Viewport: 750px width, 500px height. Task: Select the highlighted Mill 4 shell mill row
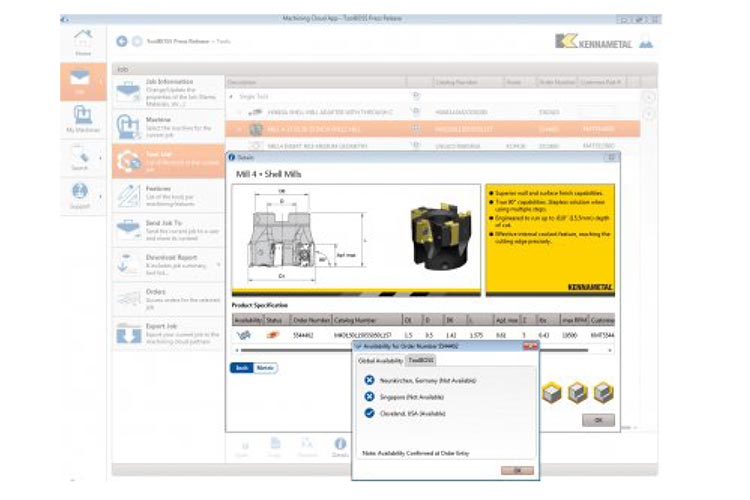(432, 129)
